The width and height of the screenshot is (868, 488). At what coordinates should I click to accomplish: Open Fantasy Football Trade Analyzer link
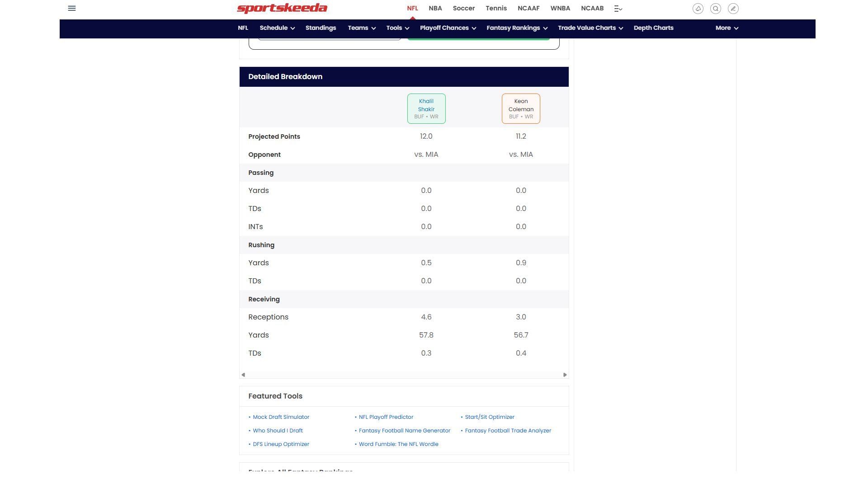[508, 431]
